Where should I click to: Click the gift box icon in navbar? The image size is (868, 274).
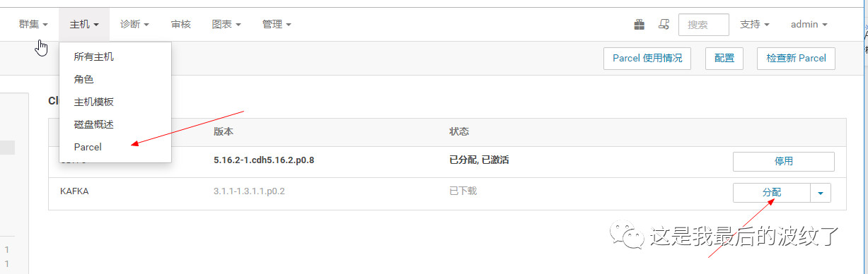pos(639,25)
